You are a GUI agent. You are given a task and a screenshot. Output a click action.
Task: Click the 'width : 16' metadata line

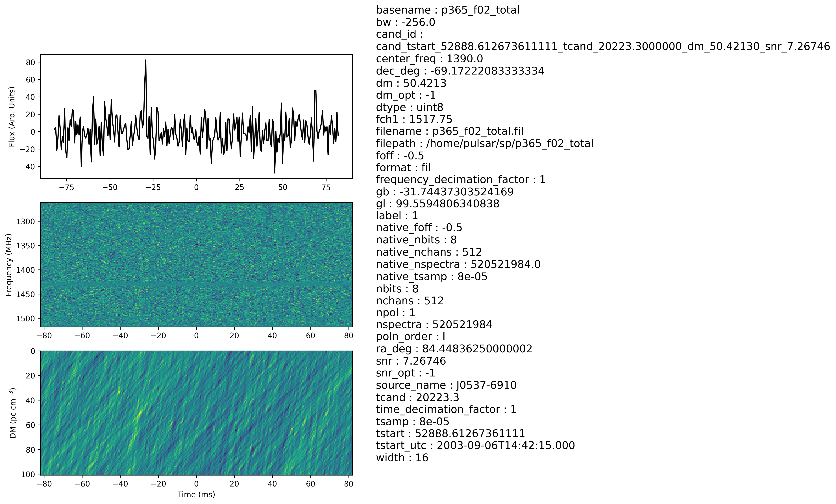coord(402,457)
